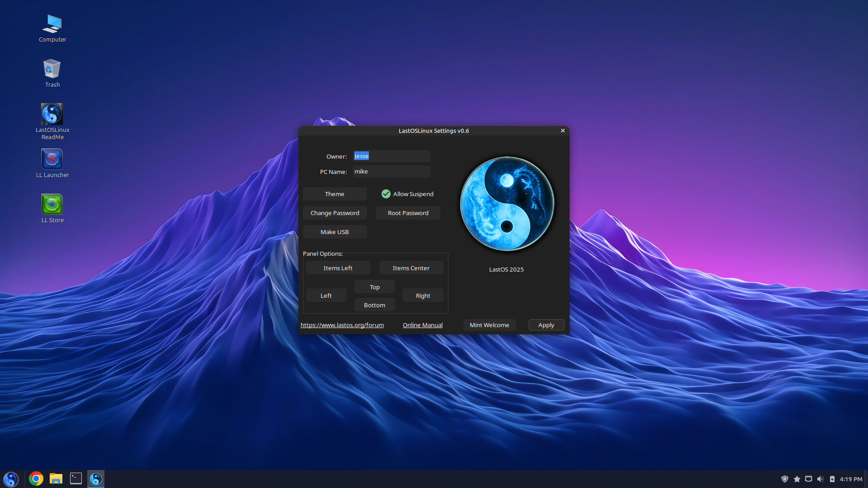Open the terminal from the taskbar
Image resolution: width=868 pixels, height=488 pixels.
[76, 479]
